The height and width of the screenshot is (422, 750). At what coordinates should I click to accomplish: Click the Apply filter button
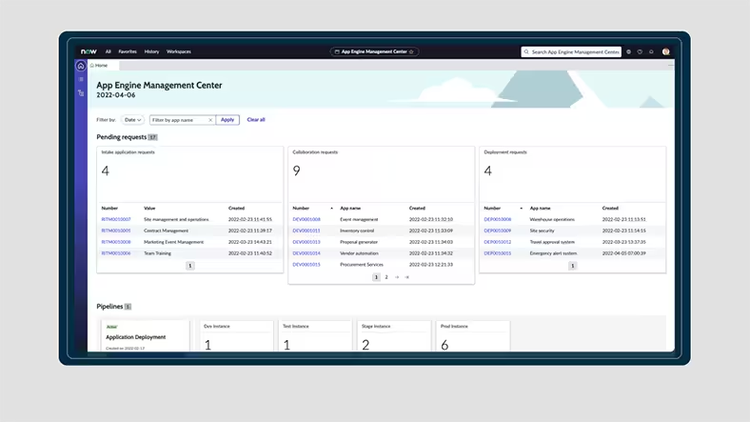tap(228, 120)
